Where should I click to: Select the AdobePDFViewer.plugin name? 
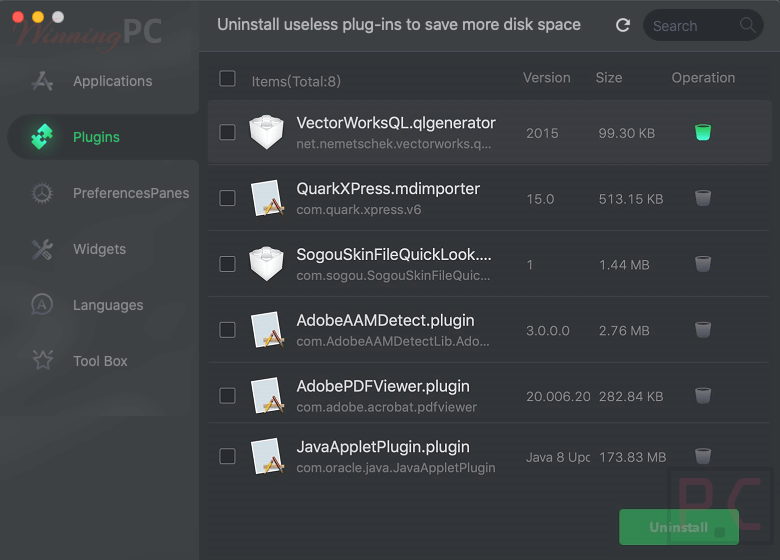click(x=383, y=386)
